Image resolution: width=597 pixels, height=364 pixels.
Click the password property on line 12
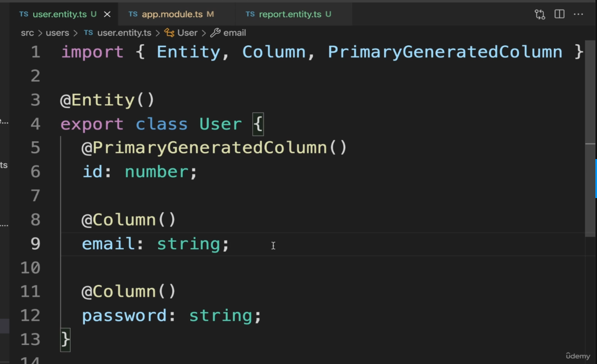[x=124, y=316]
